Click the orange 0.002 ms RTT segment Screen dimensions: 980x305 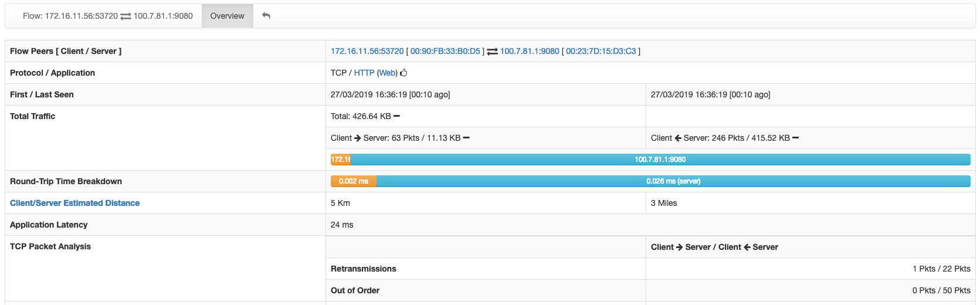click(354, 181)
